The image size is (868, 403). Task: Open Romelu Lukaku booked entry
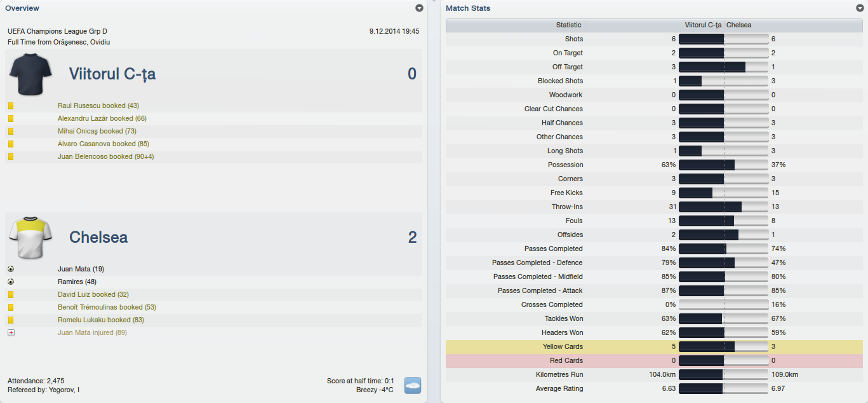pos(100,320)
